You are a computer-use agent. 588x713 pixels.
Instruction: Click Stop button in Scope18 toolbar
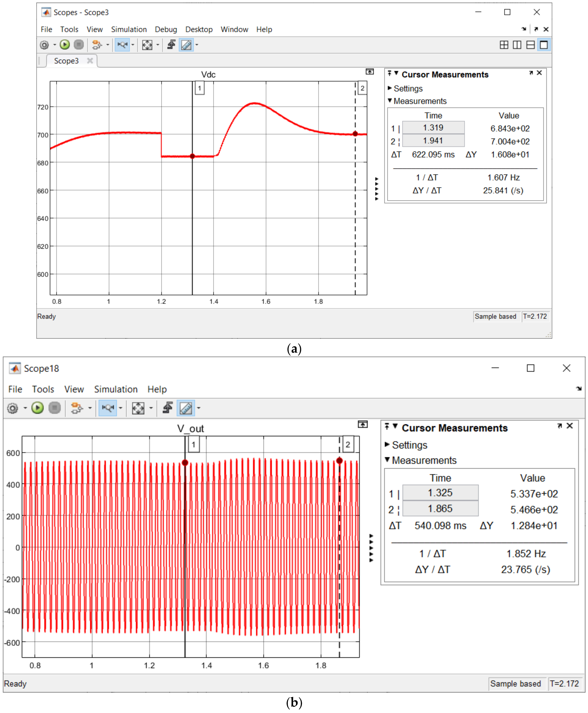54,408
